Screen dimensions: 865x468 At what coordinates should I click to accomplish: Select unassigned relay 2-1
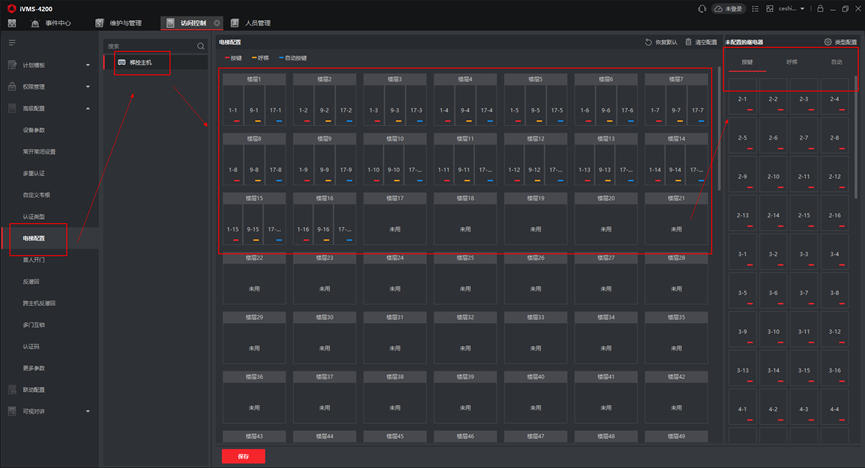point(743,99)
